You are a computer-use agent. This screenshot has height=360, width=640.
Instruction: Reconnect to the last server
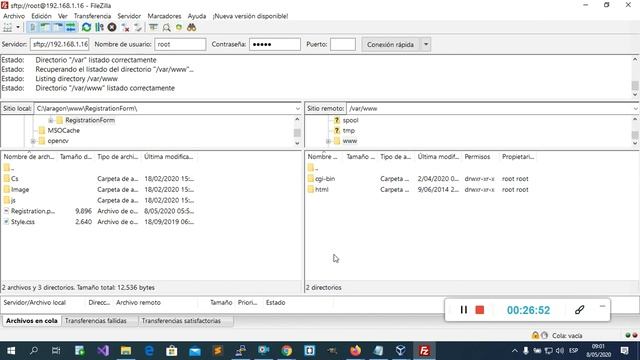pyautogui.click(x=138, y=27)
